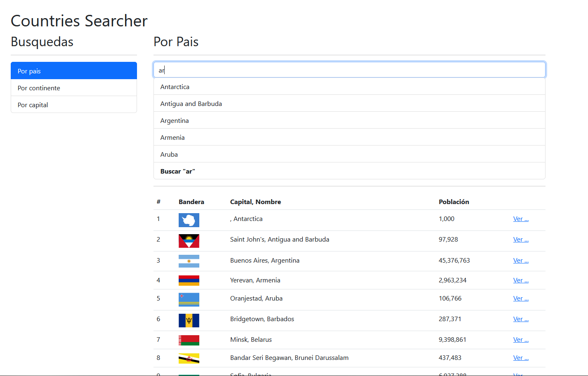Choose Antigua and Barbuda suggestion
The height and width of the screenshot is (376, 588).
[x=349, y=103]
